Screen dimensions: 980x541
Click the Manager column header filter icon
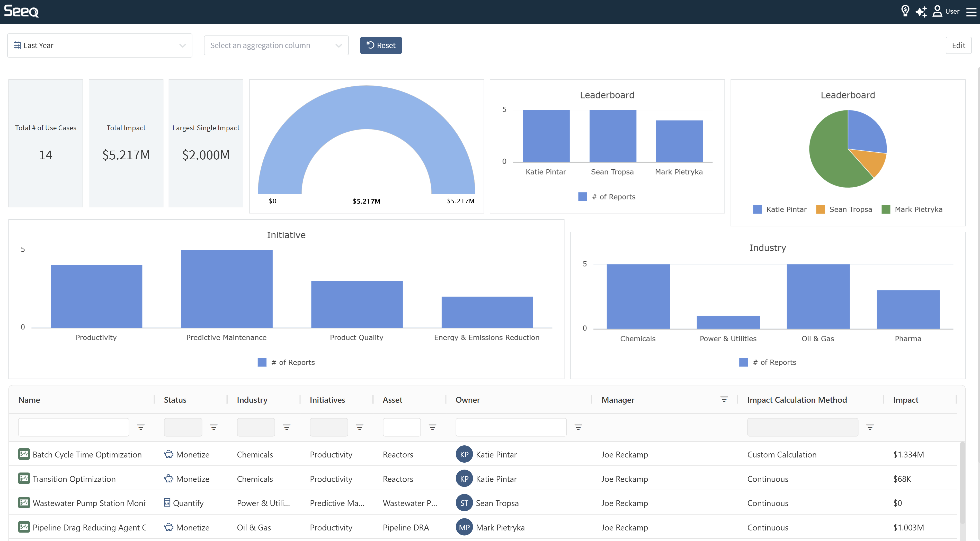pyautogui.click(x=724, y=399)
